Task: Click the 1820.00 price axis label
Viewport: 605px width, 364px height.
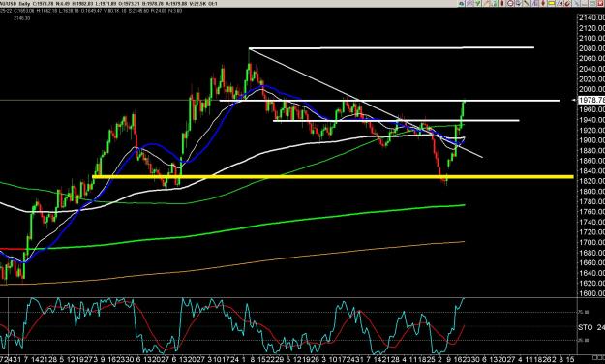Action: tap(591, 181)
